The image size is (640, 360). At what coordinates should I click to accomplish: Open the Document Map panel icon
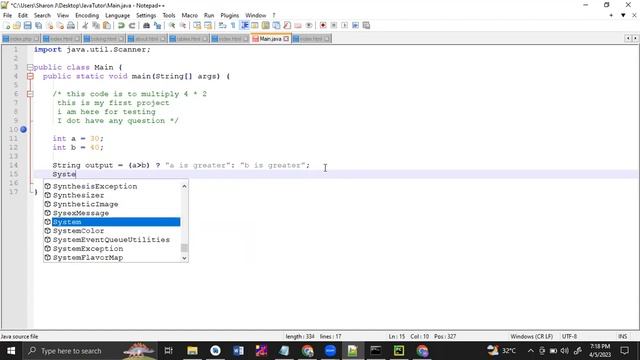click(265, 25)
